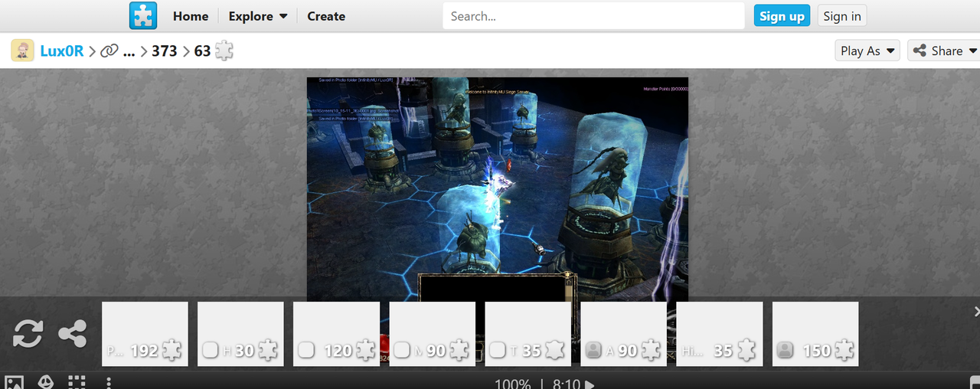Expand the Explore dropdown menu
Image resolution: width=980 pixels, height=389 pixels.
click(258, 16)
